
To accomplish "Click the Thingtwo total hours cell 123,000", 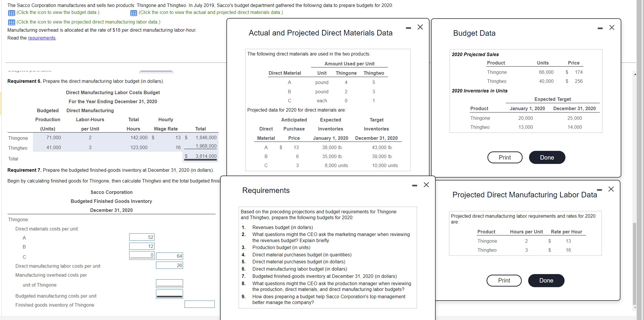I will tap(139, 147).
